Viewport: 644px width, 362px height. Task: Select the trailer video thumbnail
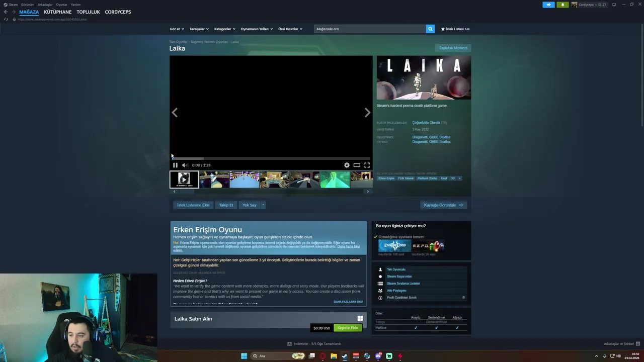pos(184,179)
